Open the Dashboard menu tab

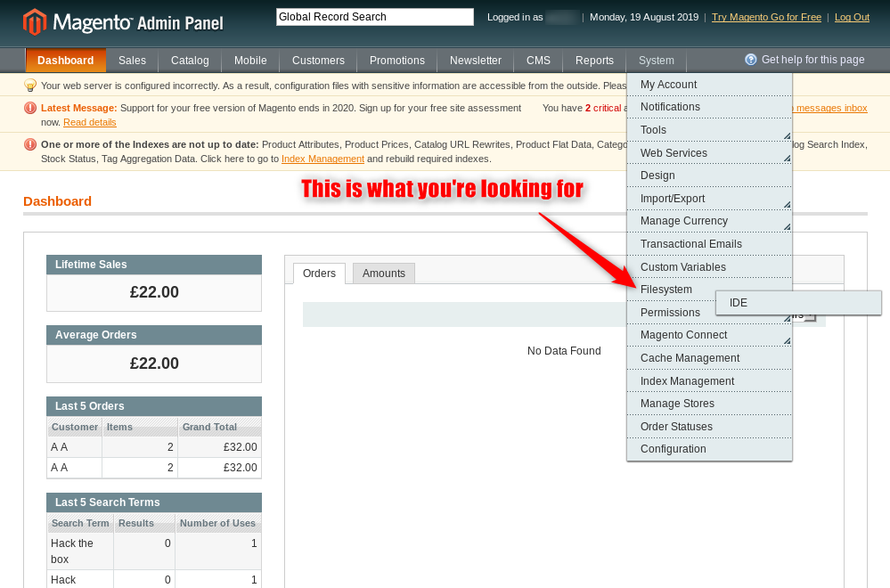[x=65, y=61]
